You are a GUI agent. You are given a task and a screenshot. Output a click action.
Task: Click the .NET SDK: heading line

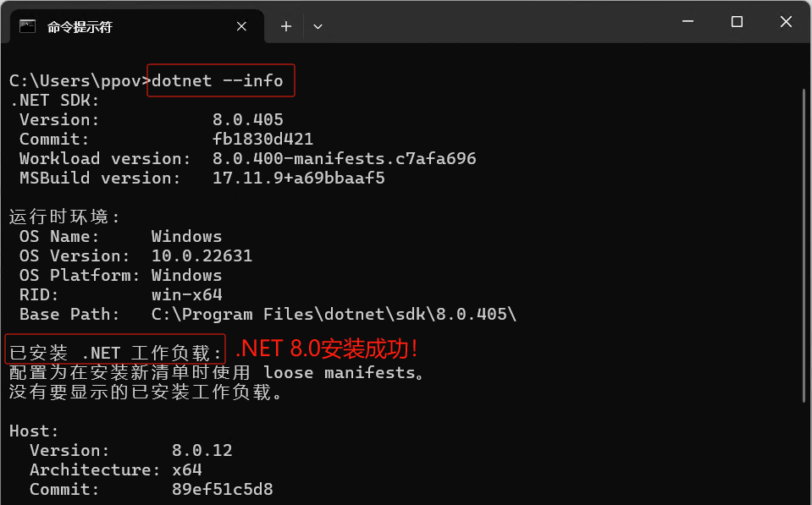click(x=54, y=101)
